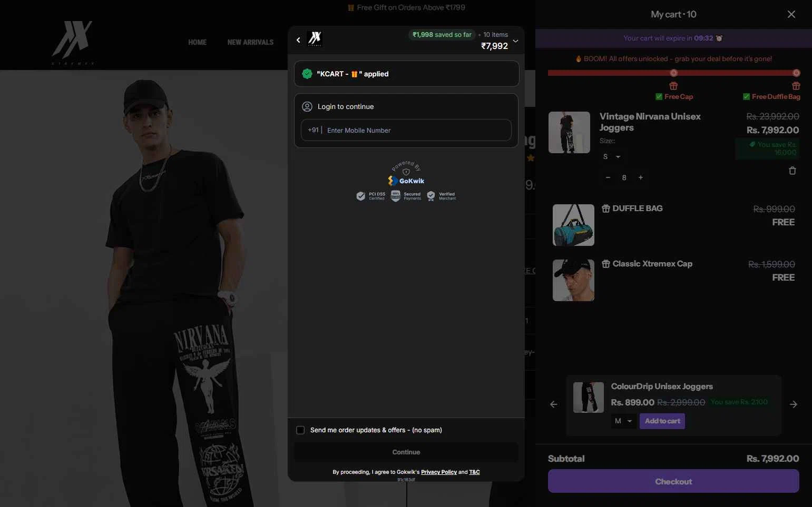Delete Vintage Nirvana Joggers with trash icon

[792, 171]
